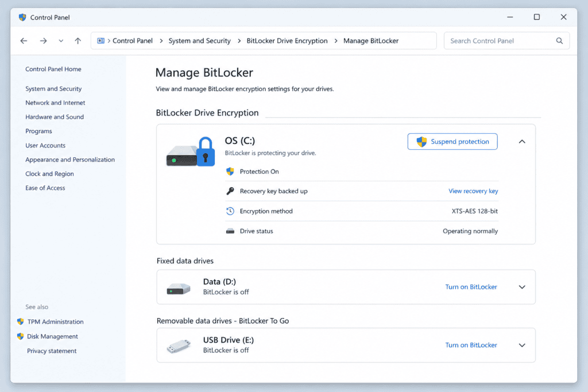Viewport: 588px width, 392px height.
Task: Click the Manage BitLocker heading
Action: tap(204, 73)
